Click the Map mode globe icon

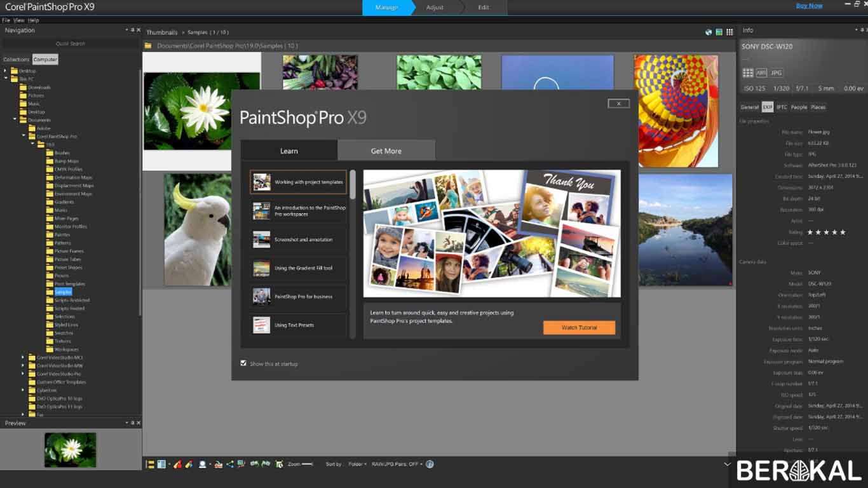709,32
